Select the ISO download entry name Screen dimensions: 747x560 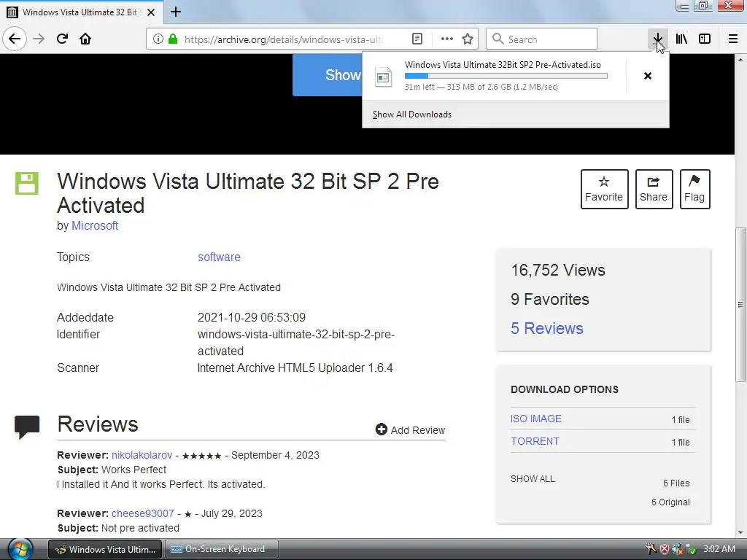[x=503, y=65]
